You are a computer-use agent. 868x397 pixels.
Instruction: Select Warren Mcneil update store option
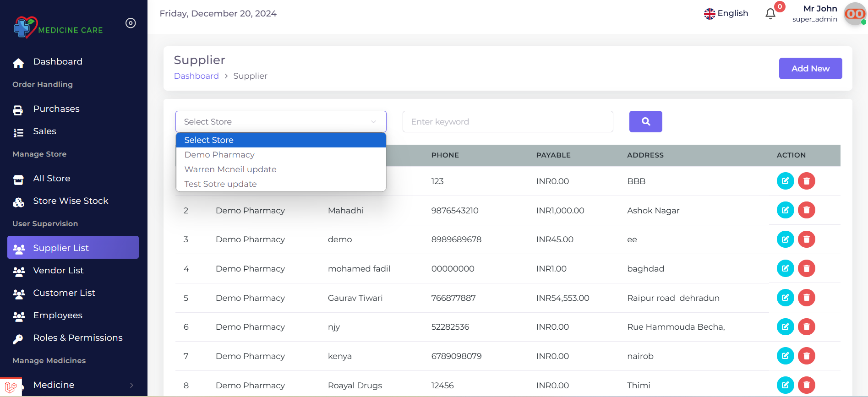[230, 169]
